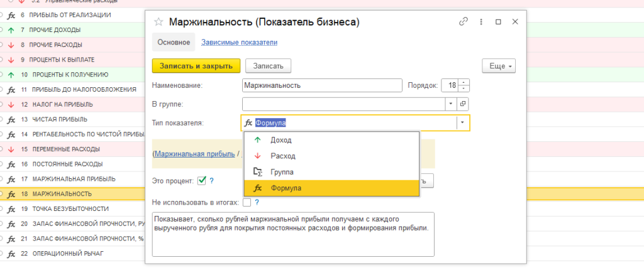Choose Формула in the type dropdown list
This screenshot has width=644, height=275.
331,188
